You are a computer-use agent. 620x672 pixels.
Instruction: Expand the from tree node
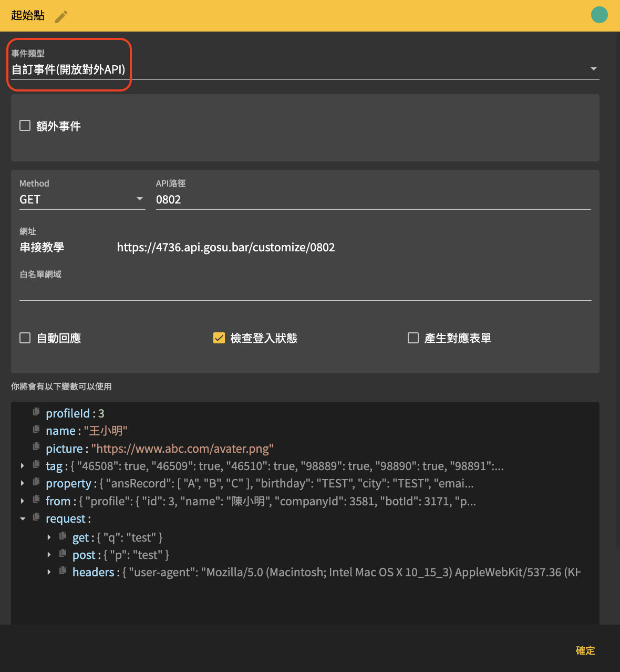[22, 501]
